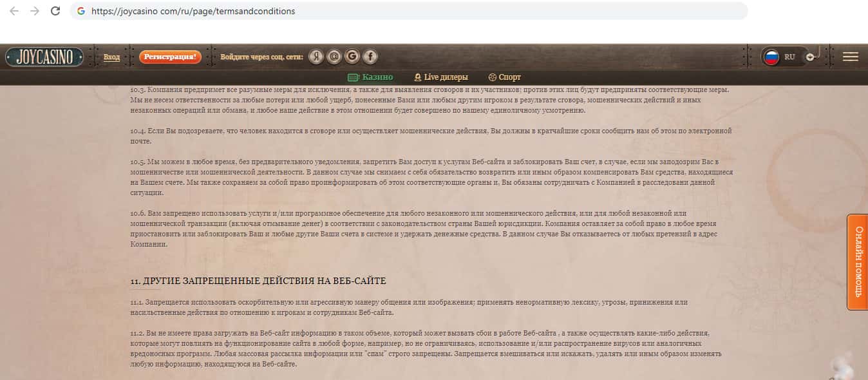Switch to the Казино tab
This screenshot has width=868, height=380.
(371, 77)
